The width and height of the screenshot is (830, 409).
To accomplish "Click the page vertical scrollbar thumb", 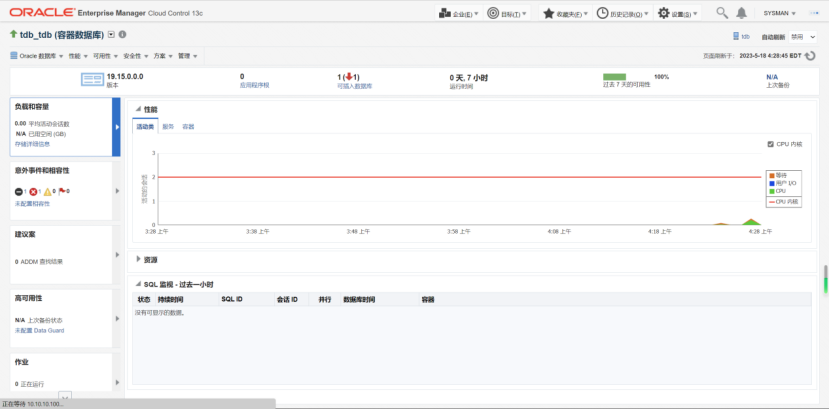I will click(825, 278).
